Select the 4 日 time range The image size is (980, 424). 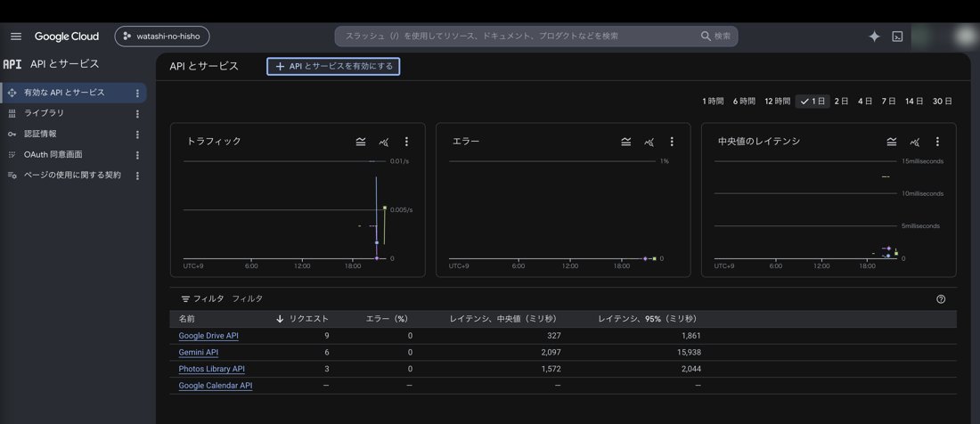(x=865, y=102)
